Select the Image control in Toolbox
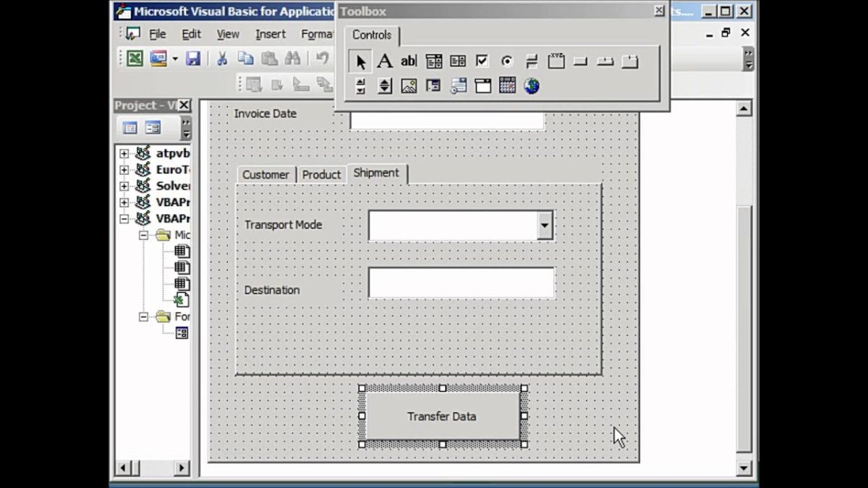 (409, 86)
